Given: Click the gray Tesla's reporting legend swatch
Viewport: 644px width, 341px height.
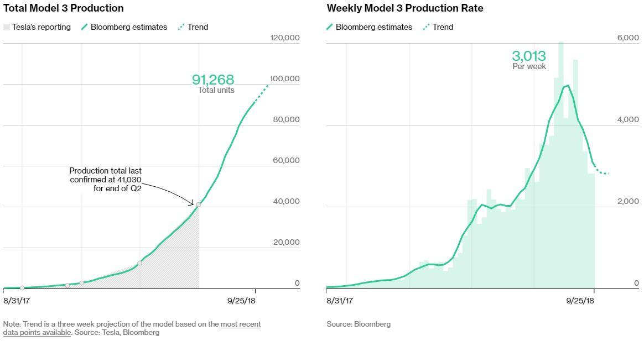Looking at the screenshot, I should point(7,27).
